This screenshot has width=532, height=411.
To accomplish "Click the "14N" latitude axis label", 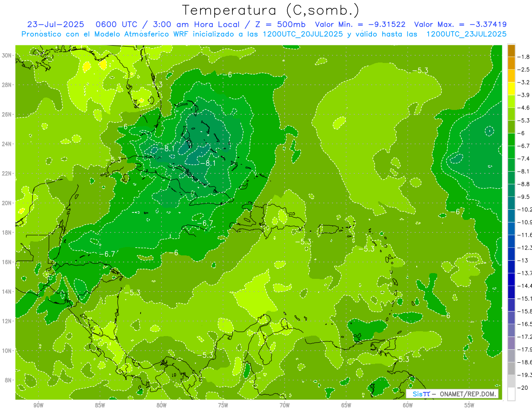I will [7, 291].
